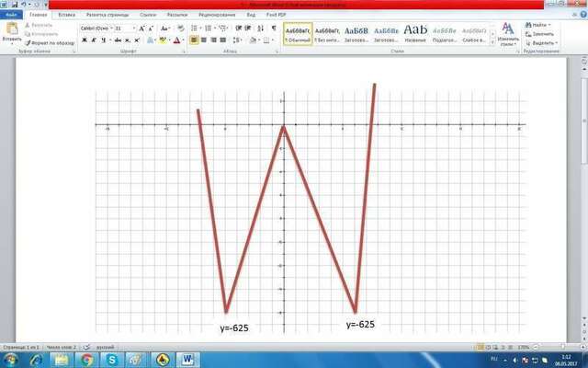Click Change Styles (Изменить стили) button

[x=508, y=34]
